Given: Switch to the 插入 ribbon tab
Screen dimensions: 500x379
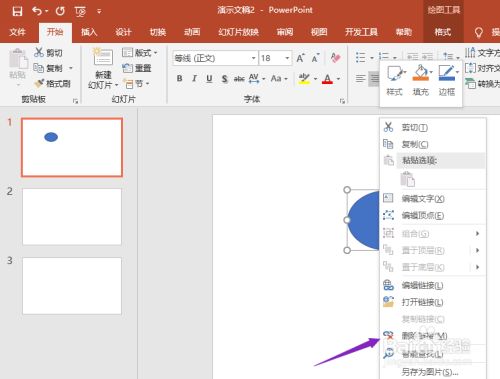Looking at the screenshot, I should coord(89,32).
